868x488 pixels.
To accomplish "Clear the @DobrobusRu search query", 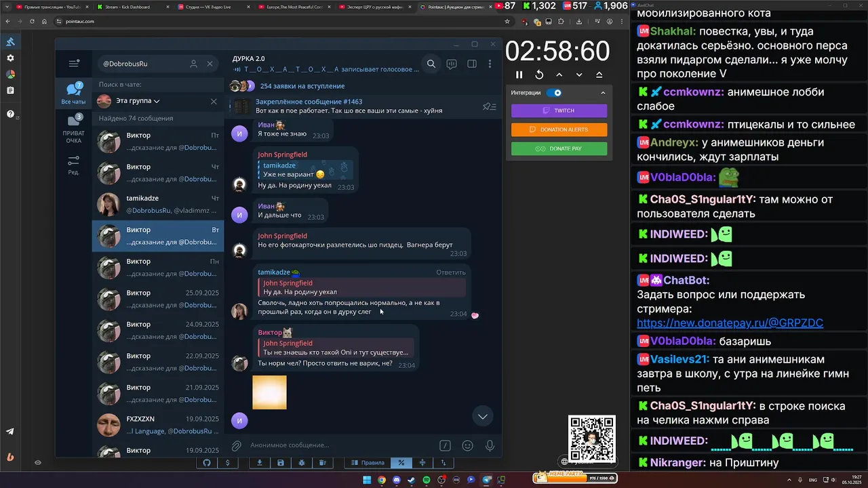I will [210, 64].
